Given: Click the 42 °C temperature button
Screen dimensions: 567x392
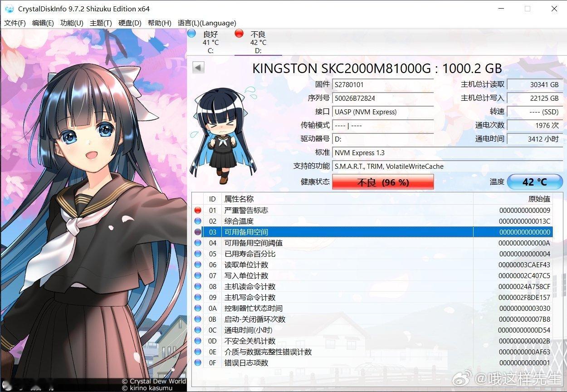Looking at the screenshot, I should [x=535, y=181].
